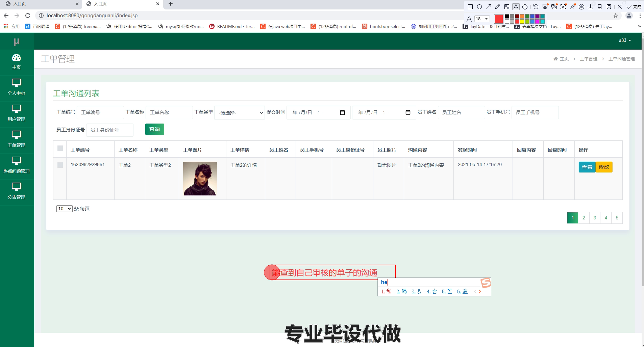Pick the yellow color swatch
The image size is (644, 347).
click(522, 22)
